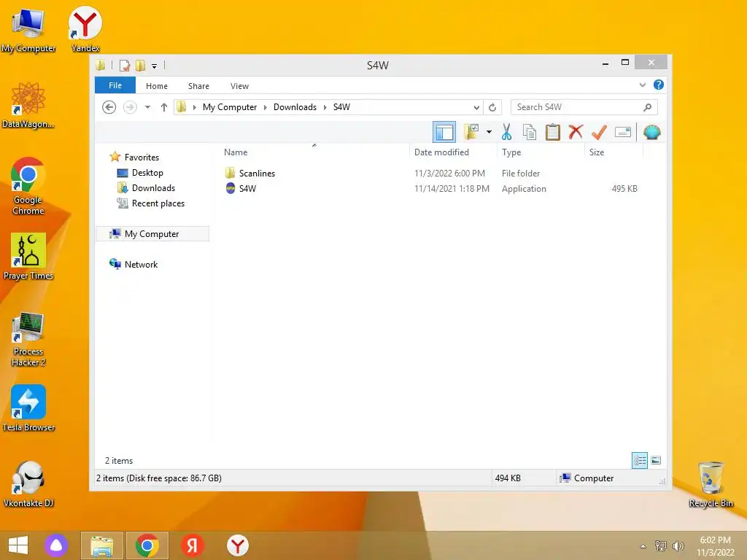Screen dimensions: 747x560
Task: Open the folder options dropdown arrow
Action: click(x=489, y=132)
